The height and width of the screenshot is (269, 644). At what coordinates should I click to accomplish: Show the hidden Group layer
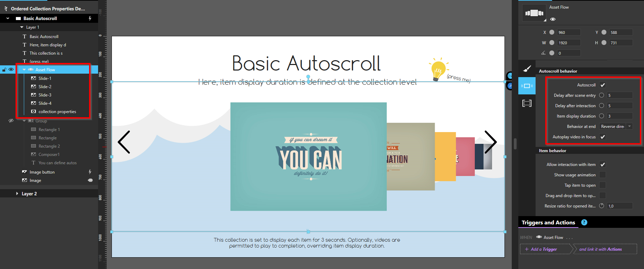click(x=11, y=121)
